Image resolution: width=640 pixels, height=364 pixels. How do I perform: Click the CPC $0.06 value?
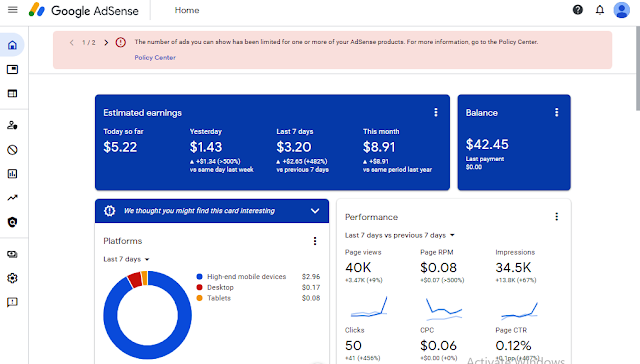[438, 346]
